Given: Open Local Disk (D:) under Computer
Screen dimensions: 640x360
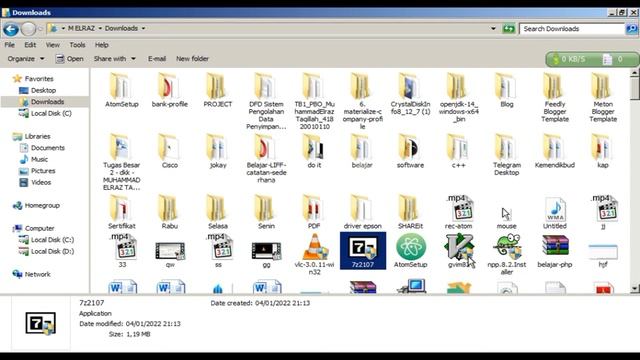Looking at the screenshot, I should point(47,251).
